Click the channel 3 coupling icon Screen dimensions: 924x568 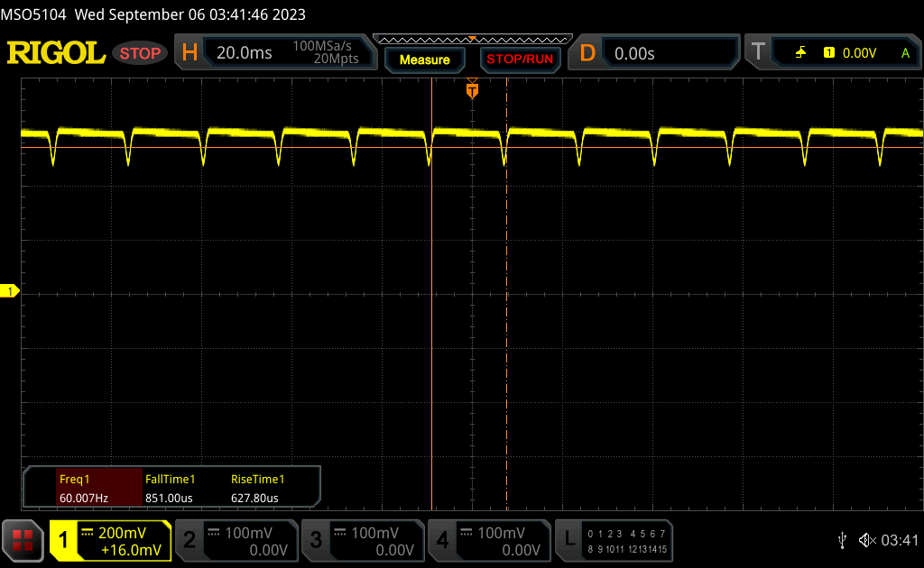(340, 533)
